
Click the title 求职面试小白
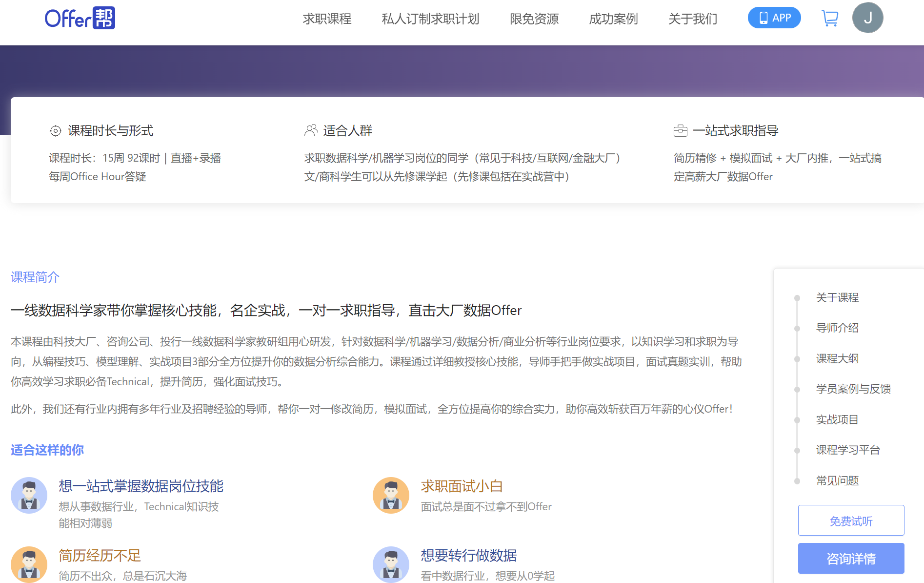(x=462, y=486)
